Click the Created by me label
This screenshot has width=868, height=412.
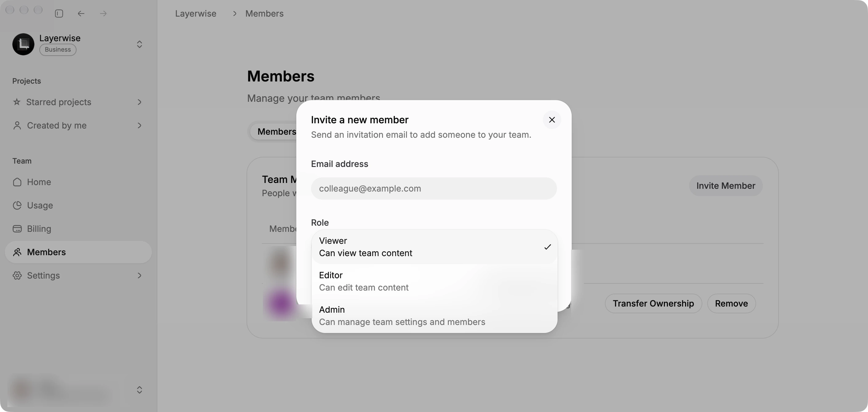pyautogui.click(x=57, y=125)
